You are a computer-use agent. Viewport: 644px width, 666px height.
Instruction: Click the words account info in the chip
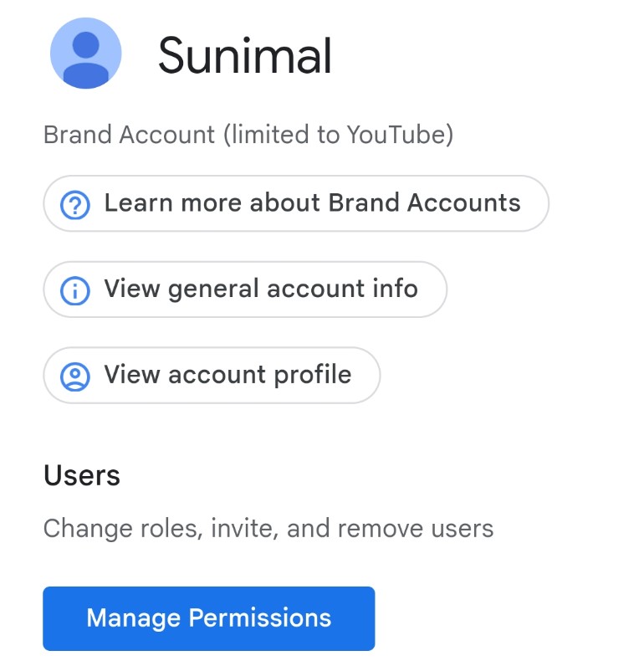click(x=343, y=289)
